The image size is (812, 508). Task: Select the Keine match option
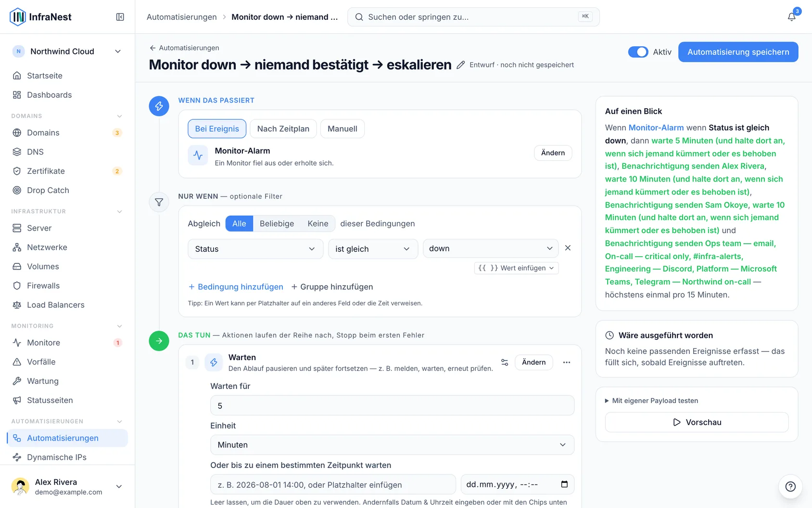coord(318,223)
